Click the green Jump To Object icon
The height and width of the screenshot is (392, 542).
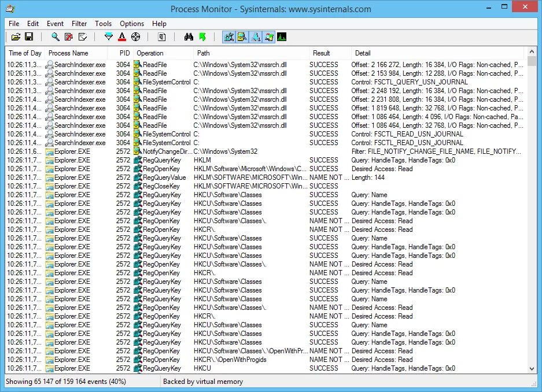pos(202,36)
